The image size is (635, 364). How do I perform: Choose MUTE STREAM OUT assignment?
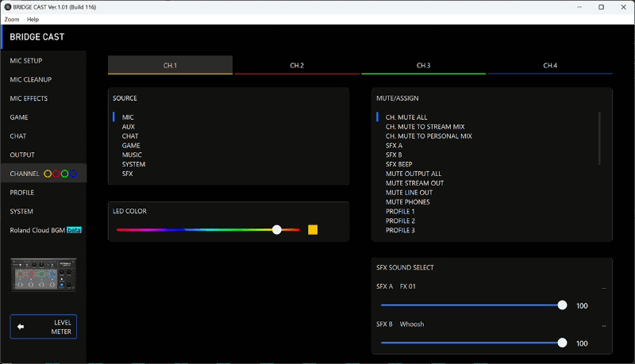click(414, 183)
